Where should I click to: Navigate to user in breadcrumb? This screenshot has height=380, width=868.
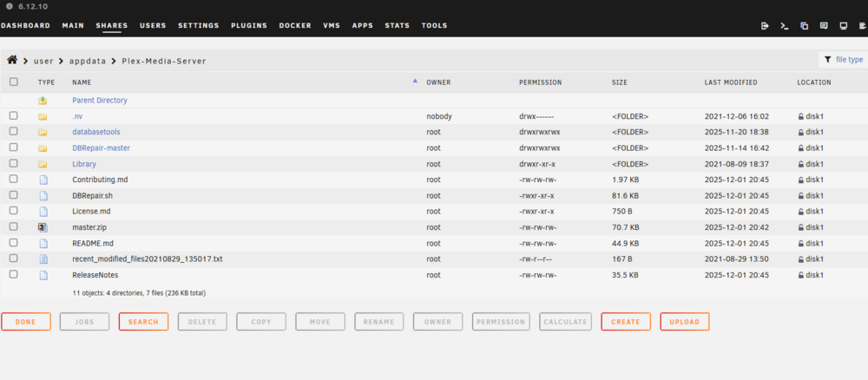43,61
